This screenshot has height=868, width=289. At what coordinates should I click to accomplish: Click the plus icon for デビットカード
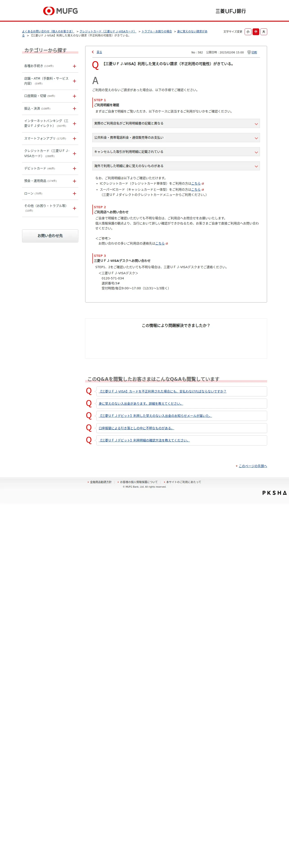[x=74, y=169]
